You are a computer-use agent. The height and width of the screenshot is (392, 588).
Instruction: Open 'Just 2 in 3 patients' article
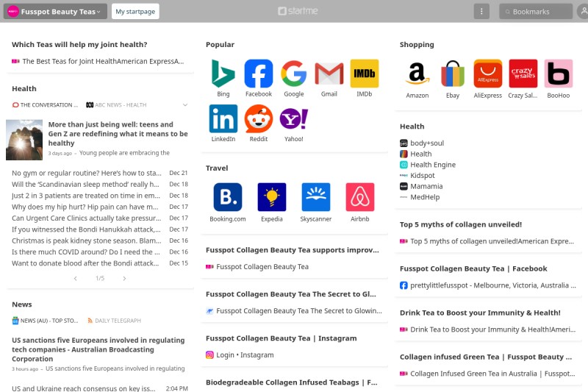tap(86, 196)
